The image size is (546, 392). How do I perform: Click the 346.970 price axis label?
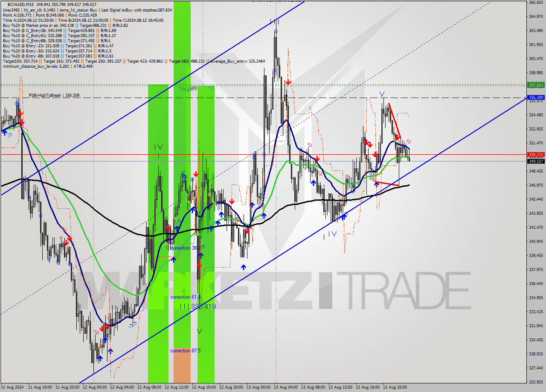[536, 185]
